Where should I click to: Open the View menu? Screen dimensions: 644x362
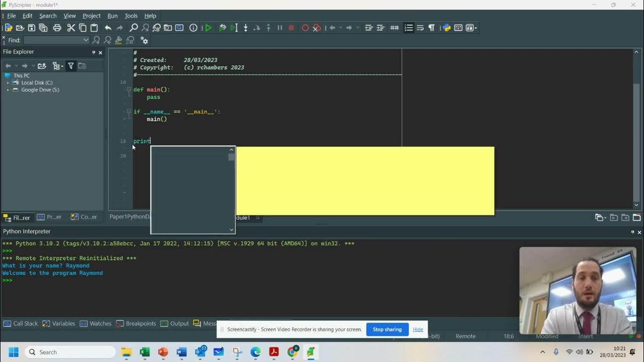click(70, 16)
